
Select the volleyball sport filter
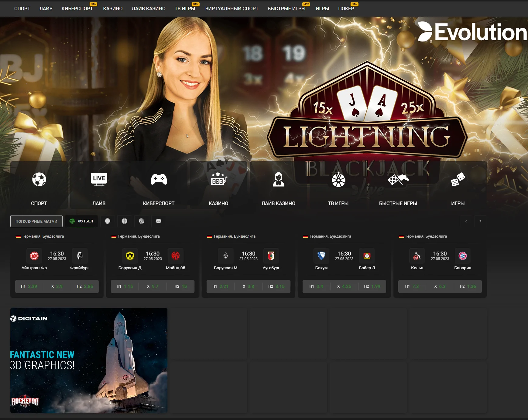point(142,221)
